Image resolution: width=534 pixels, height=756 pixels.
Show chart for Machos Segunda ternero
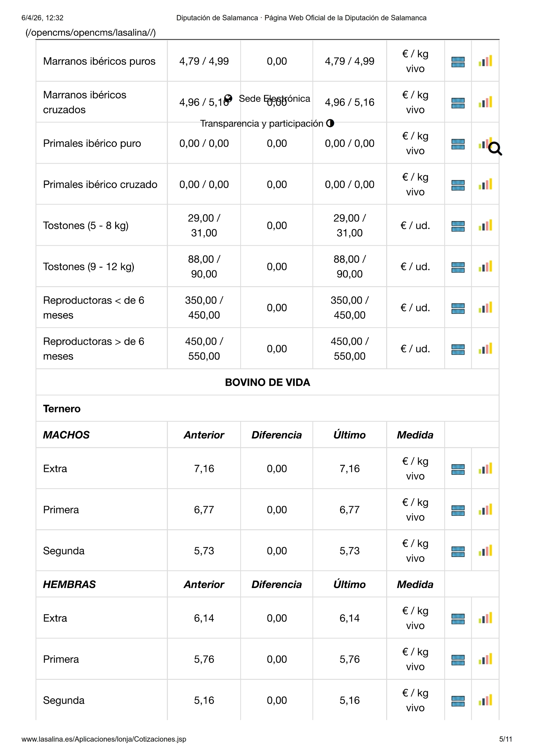click(x=485, y=551)
